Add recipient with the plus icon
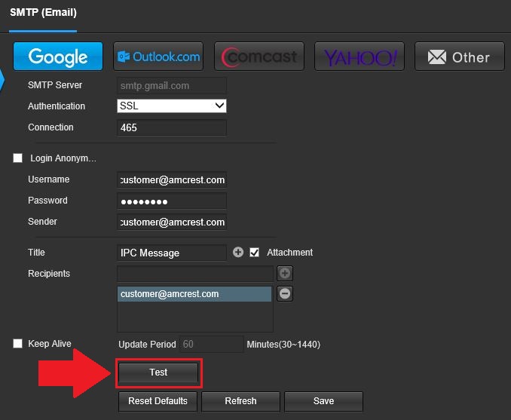 (285, 273)
